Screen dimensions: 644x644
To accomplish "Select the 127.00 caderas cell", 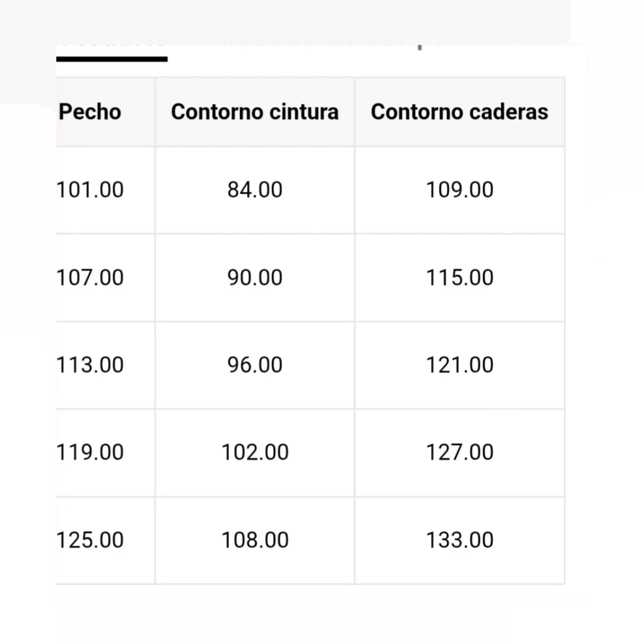I will (459, 452).
